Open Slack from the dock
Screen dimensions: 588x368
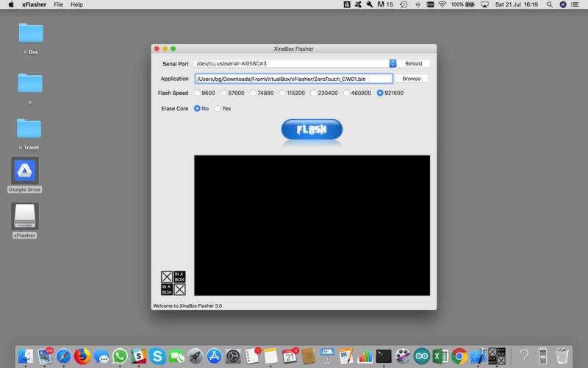[139, 356]
